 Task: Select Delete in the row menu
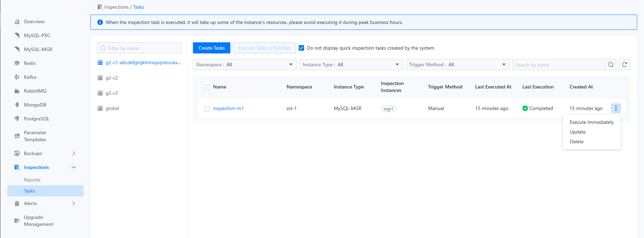point(576,142)
